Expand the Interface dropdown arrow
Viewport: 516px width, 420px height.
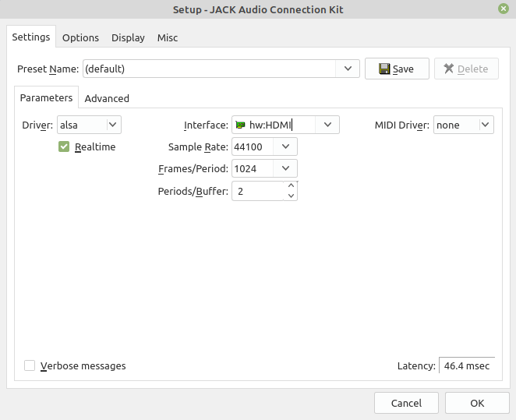click(327, 125)
